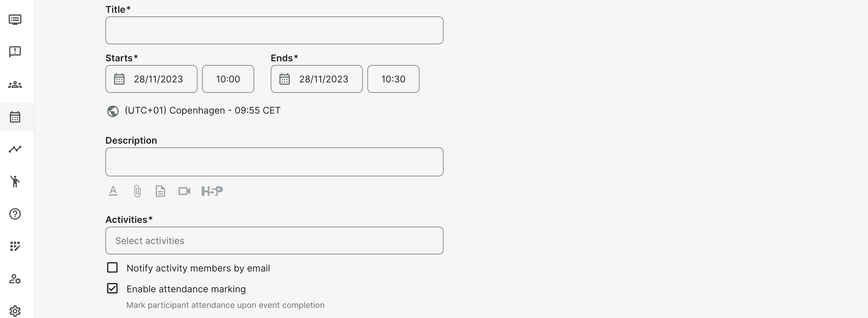The height and width of the screenshot is (318, 868).
Task: Open the Ends time selector showing 10:30
Action: click(393, 79)
